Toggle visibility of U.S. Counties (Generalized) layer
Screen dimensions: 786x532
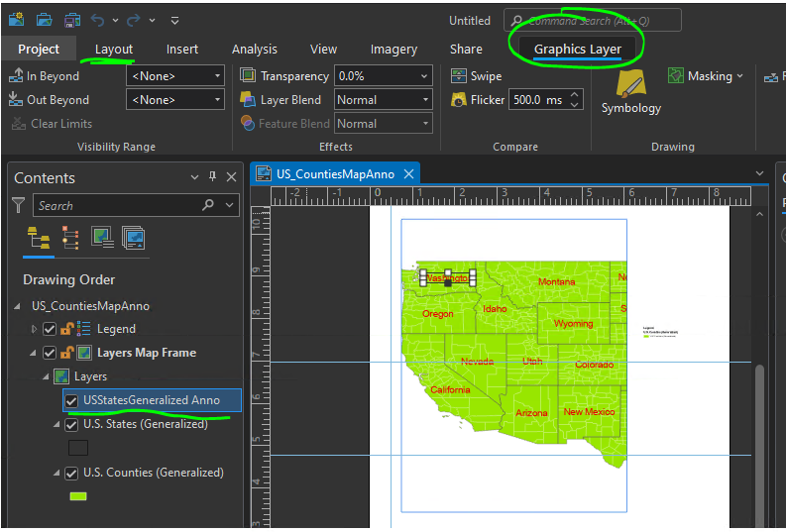click(x=71, y=473)
